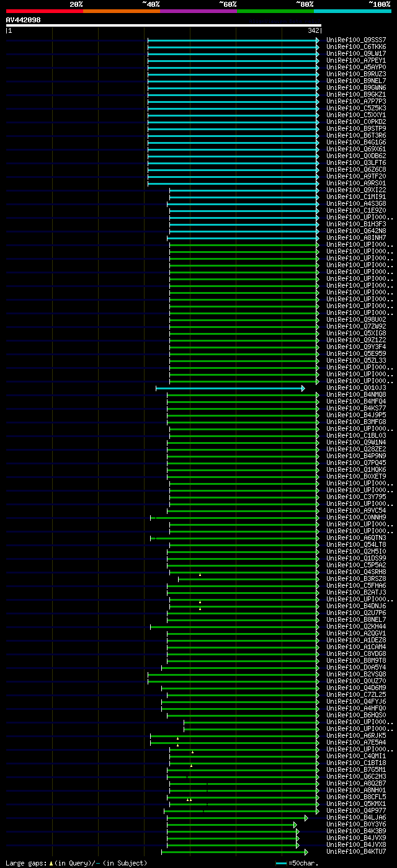Select hit label UniRef100_B4NMQ8
This screenshot has width=397, height=868.
[x=356, y=394]
